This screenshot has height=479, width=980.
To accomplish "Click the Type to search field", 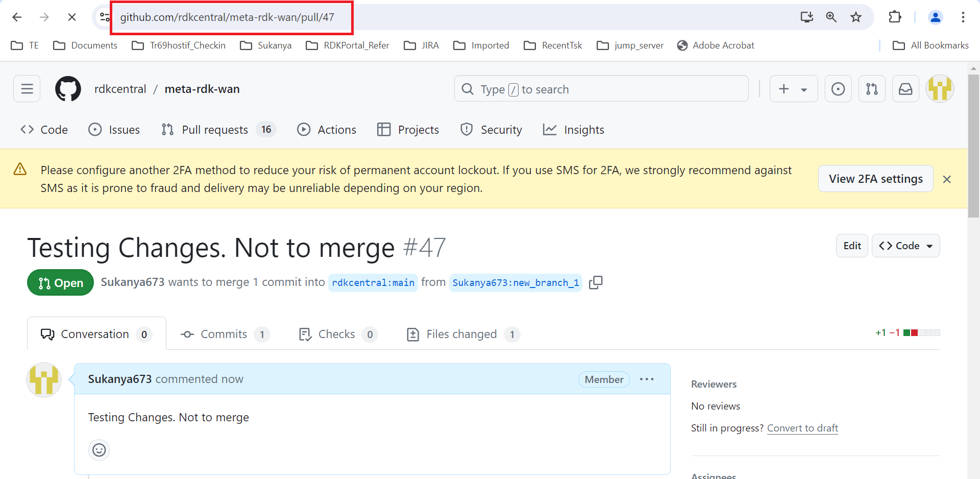I will (601, 89).
